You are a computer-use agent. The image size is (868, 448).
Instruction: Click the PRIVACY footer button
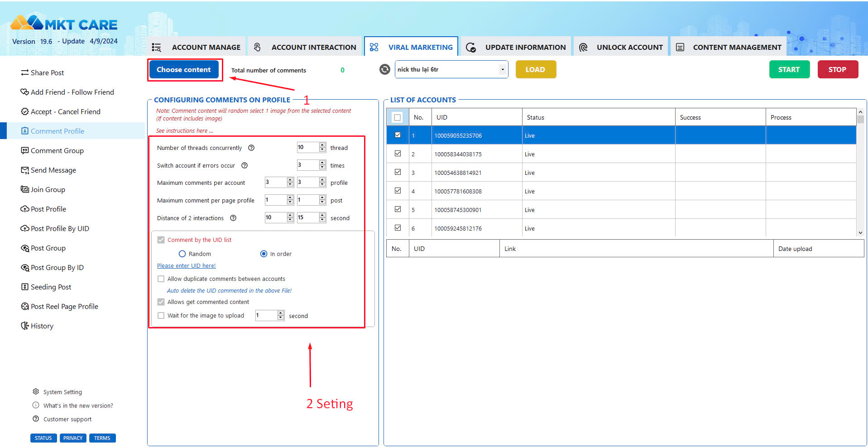point(73,438)
